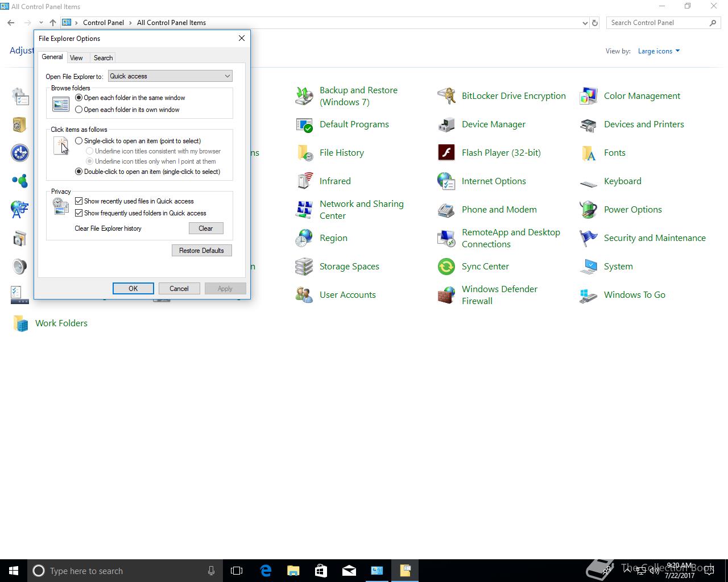The height and width of the screenshot is (582, 728).
Task: Open the System icon
Action: click(589, 267)
